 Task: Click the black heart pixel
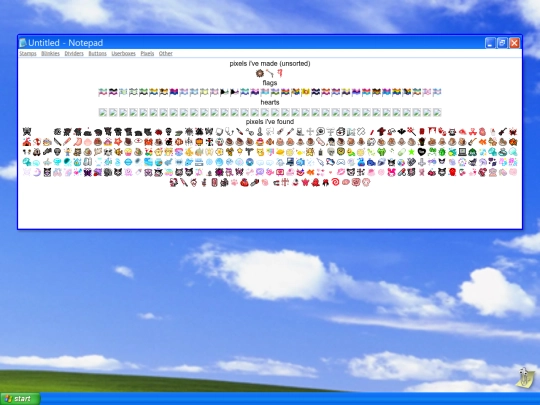point(422,152)
